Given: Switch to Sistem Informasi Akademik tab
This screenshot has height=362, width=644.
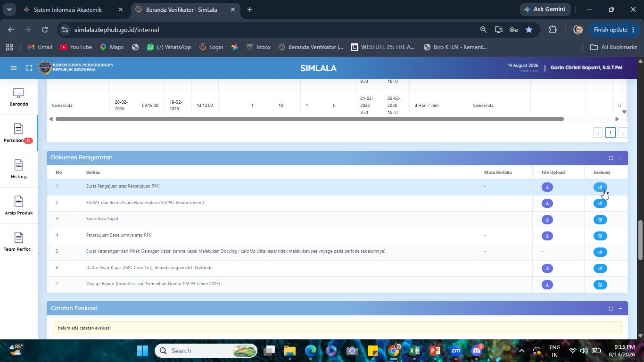Looking at the screenshot, I should click(67, 9).
